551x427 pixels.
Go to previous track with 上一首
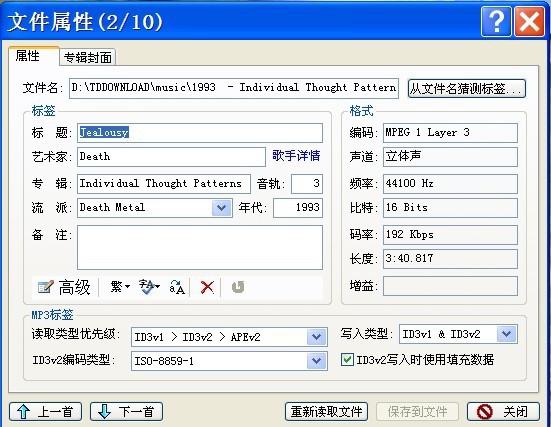[46, 412]
